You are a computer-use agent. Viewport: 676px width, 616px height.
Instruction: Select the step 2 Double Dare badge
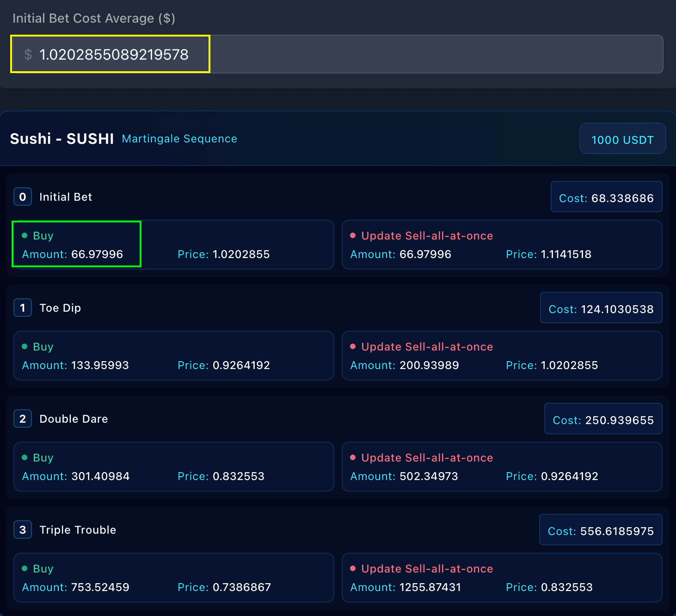23,419
